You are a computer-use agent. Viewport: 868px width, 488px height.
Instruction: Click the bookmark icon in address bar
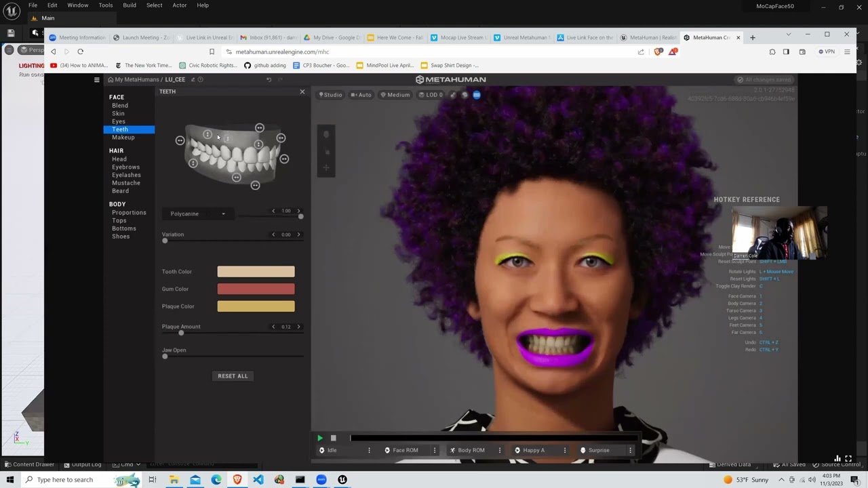(212, 52)
